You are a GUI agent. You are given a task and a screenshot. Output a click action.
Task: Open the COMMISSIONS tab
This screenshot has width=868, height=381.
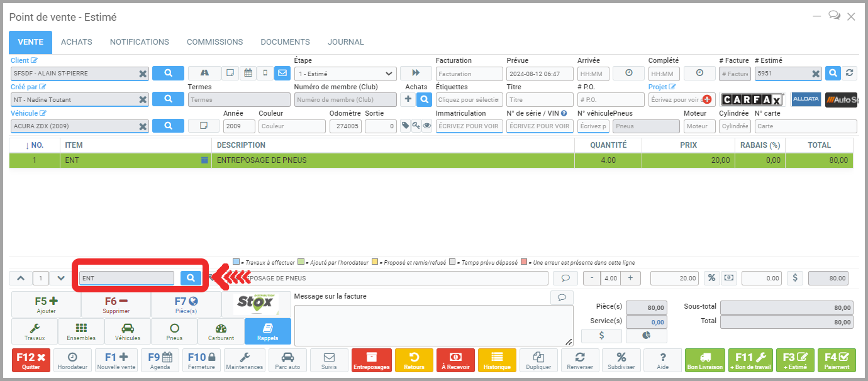coord(214,42)
